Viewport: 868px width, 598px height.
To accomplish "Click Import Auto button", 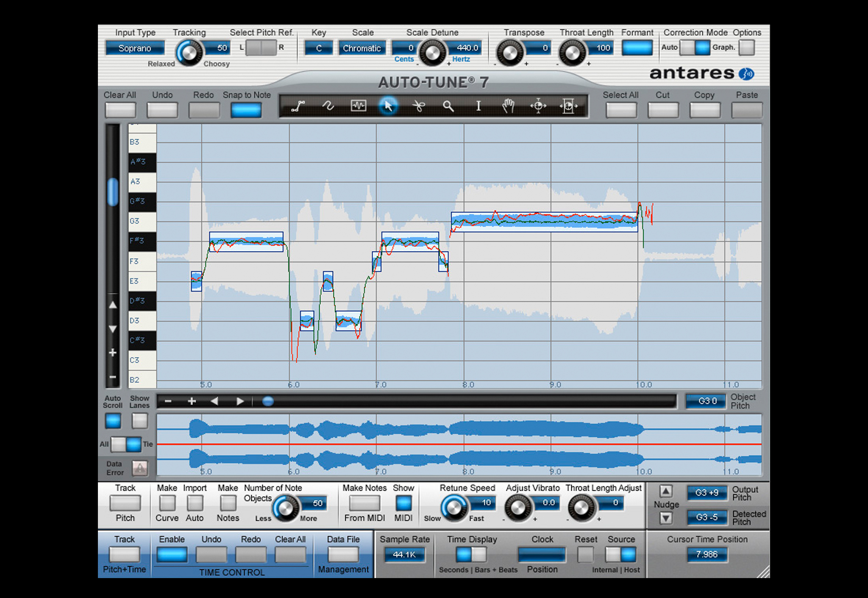I will coord(195,503).
